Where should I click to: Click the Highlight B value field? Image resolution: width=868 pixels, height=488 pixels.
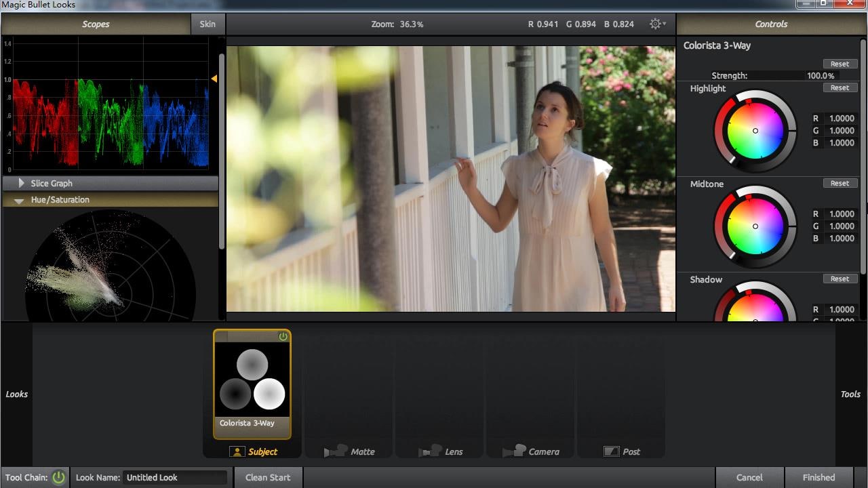(842, 143)
